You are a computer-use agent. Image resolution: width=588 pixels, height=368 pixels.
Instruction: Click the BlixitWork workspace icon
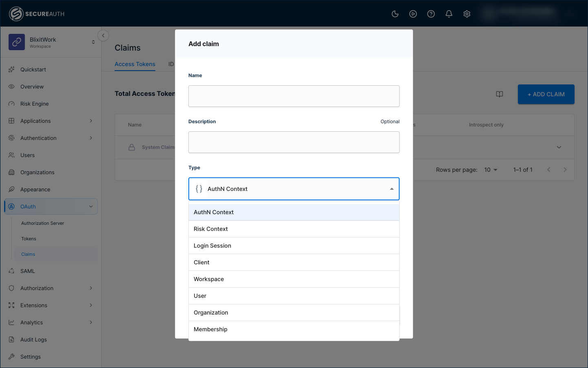pos(17,42)
